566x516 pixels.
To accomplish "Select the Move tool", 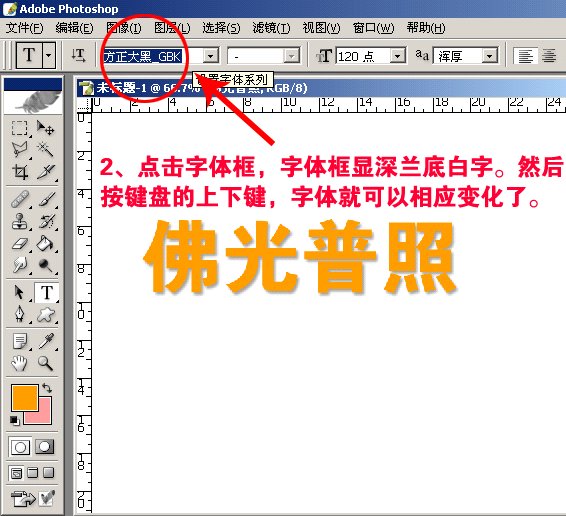I will 45,128.
